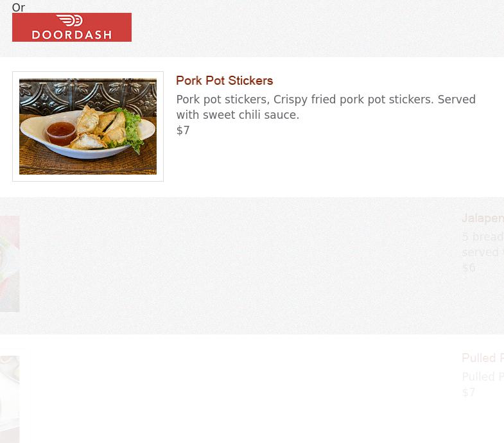This screenshot has width=504, height=443.
Task: Click the "with sweet chili sauce." text line
Action: point(238,116)
